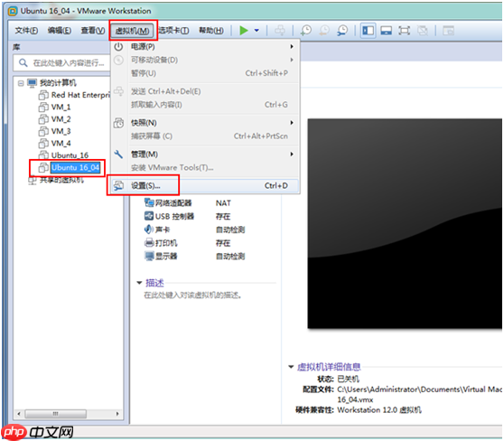This screenshot has width=504, height=441.
Task: Click the Workstation 12.0 虚拟机 compatibility text
Action: point(379,410)
